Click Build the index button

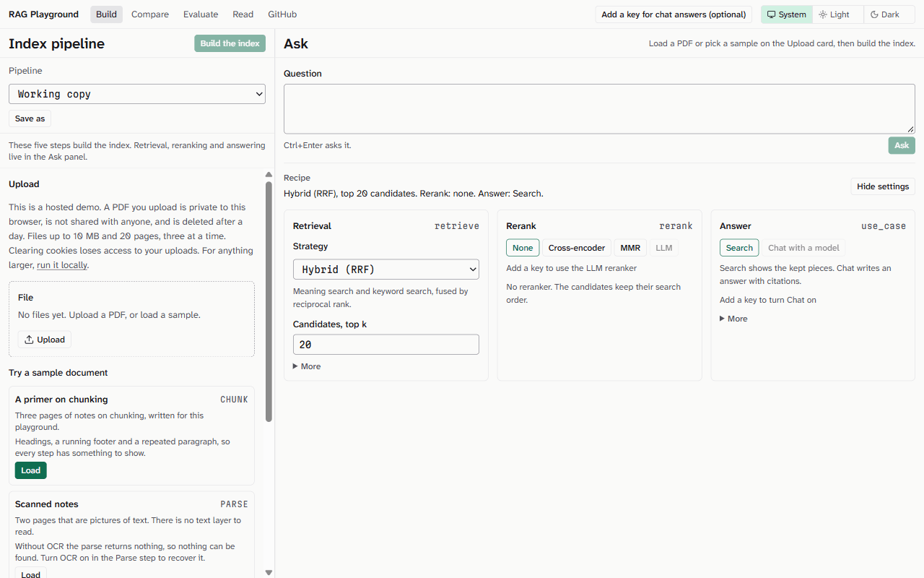[230, 43]
